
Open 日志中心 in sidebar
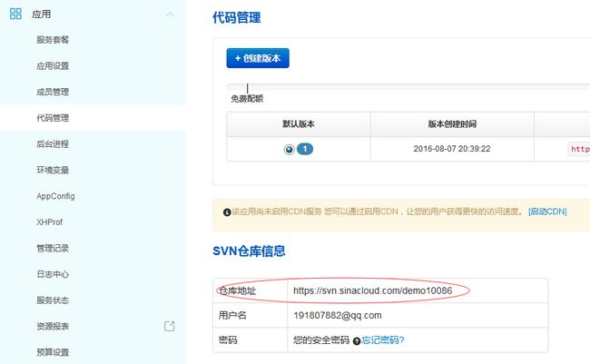tap(53, 274)
